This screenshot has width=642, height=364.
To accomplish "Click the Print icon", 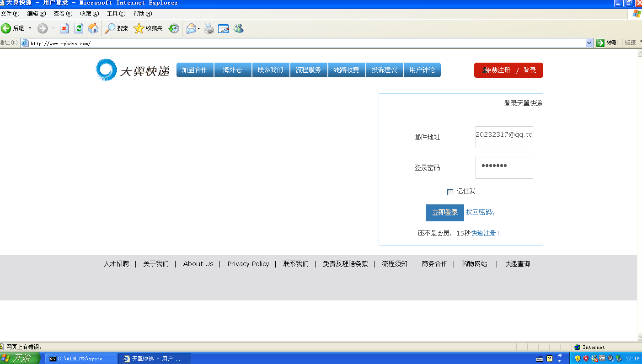I will pyautogui.click(x=209, y=28).
